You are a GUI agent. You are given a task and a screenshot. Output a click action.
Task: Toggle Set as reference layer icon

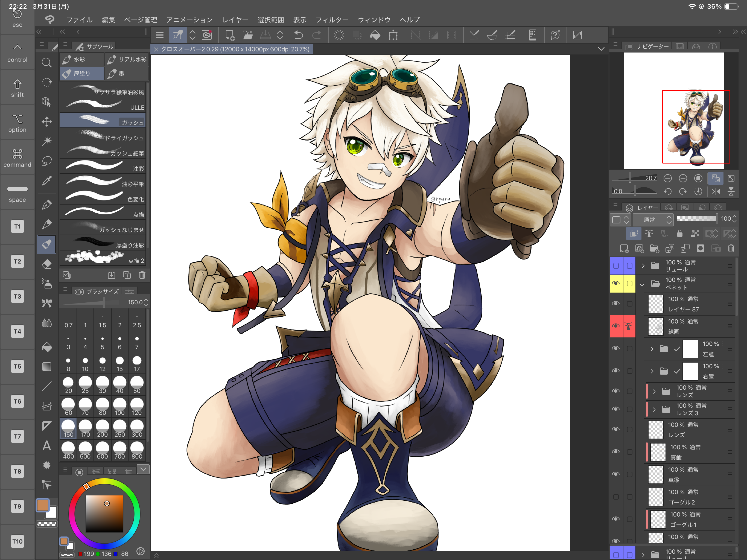(x=649, y=234)
